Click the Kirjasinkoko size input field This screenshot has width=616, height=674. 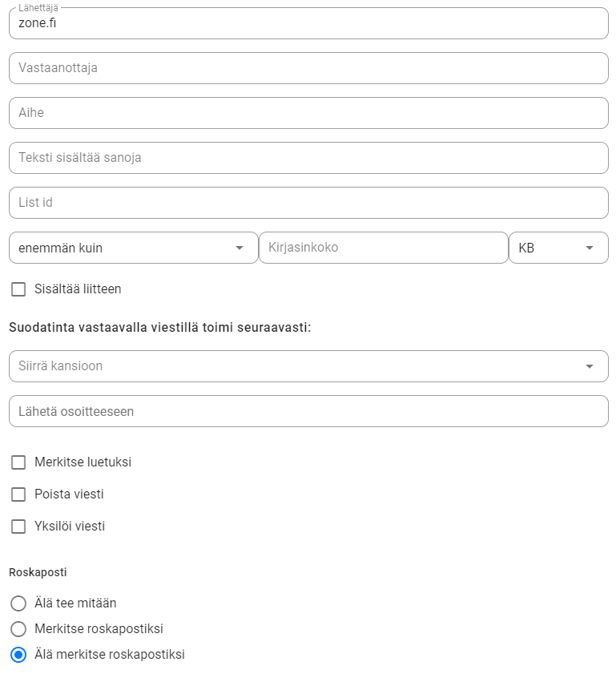(383, 248)
